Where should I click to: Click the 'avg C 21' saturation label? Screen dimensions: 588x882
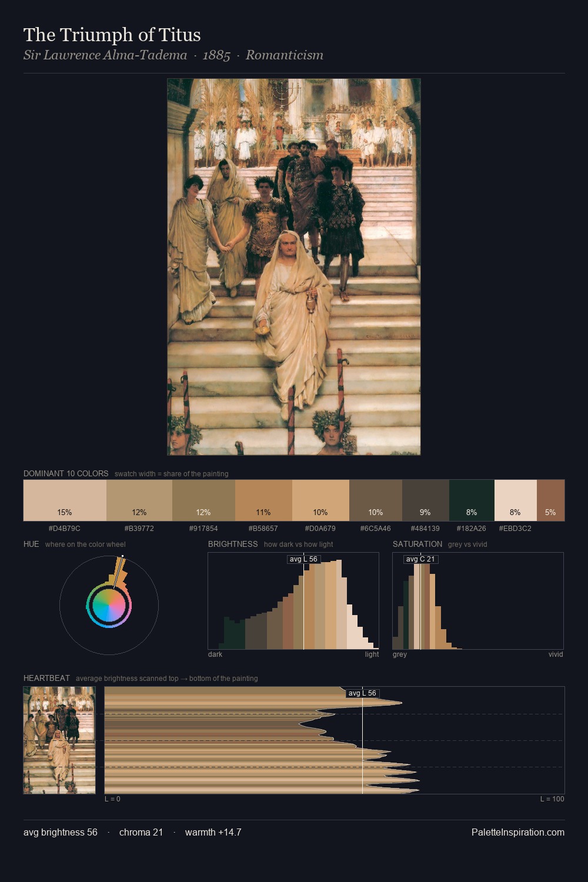pyautogui.click(x=420, y=559)
